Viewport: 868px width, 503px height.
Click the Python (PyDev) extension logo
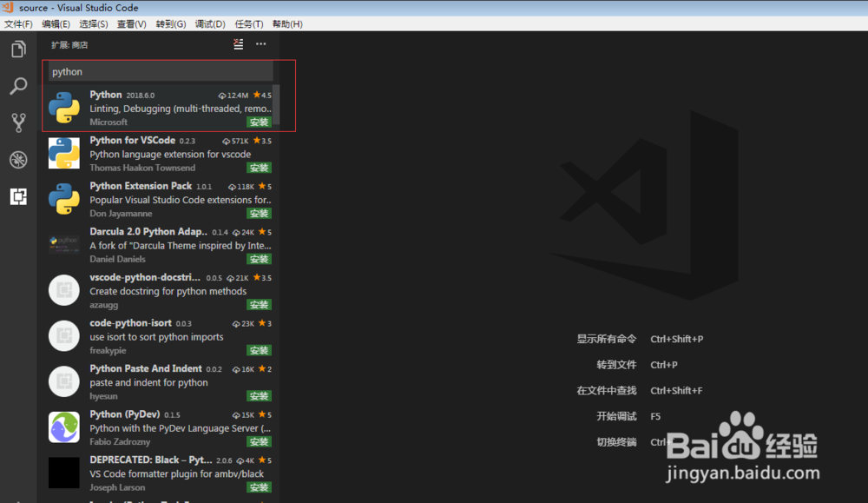(63, 427)
